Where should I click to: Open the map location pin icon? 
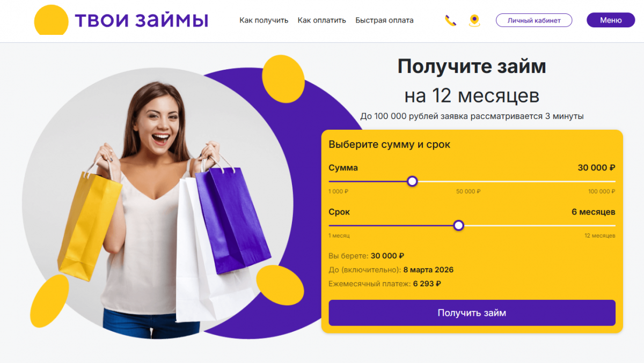(x=474, y=21)
